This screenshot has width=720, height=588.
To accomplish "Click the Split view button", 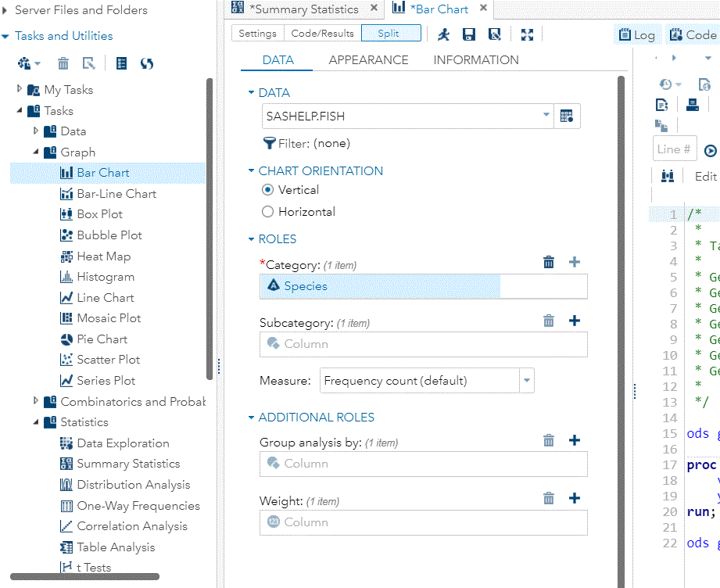I will [x=391, y=33].
